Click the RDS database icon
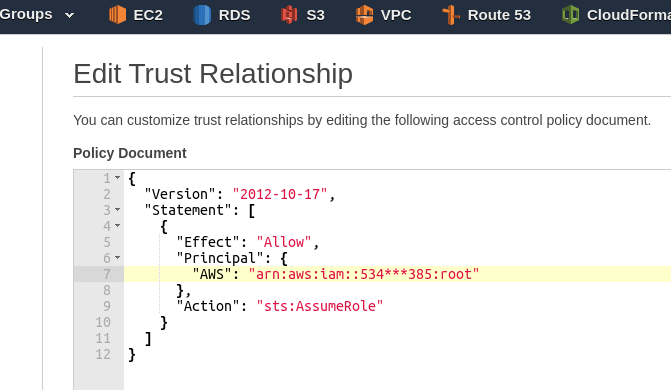Image resolution: width=671 pixels, height=390 pixels. click(202, 15)
